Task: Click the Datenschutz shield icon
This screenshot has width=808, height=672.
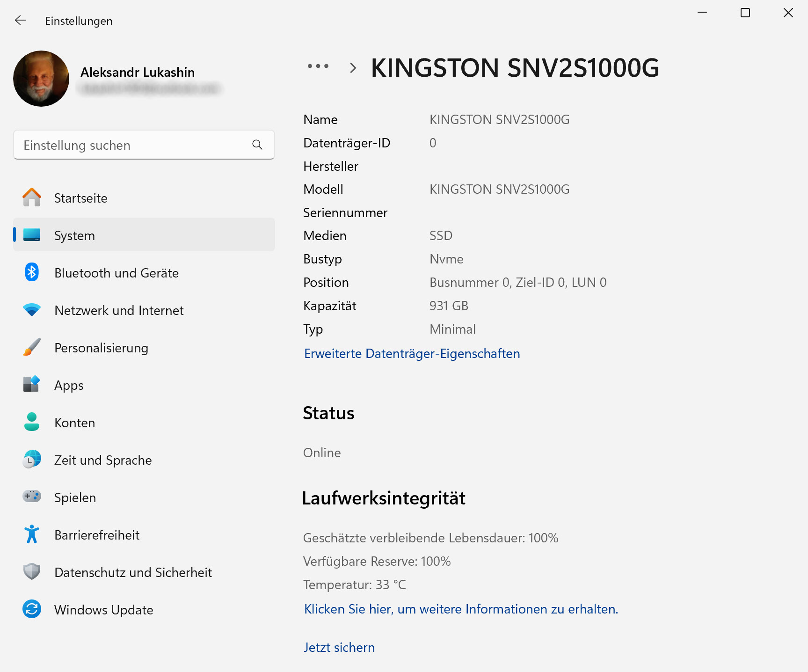Action: (x=32, y=571)
